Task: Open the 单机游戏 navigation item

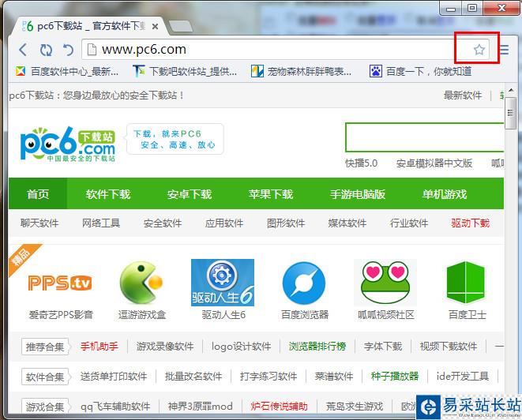Action: [445, 194]
